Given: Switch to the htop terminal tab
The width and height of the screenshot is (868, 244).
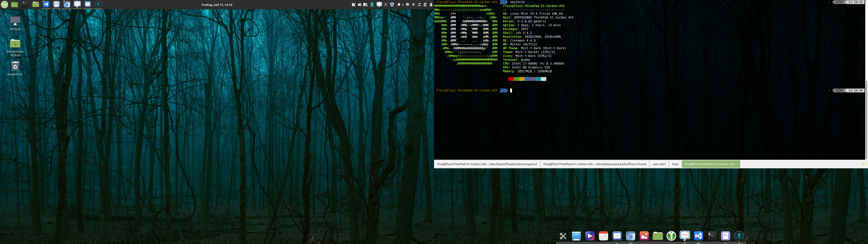Looking at the screenshot, I should (675, 164).
